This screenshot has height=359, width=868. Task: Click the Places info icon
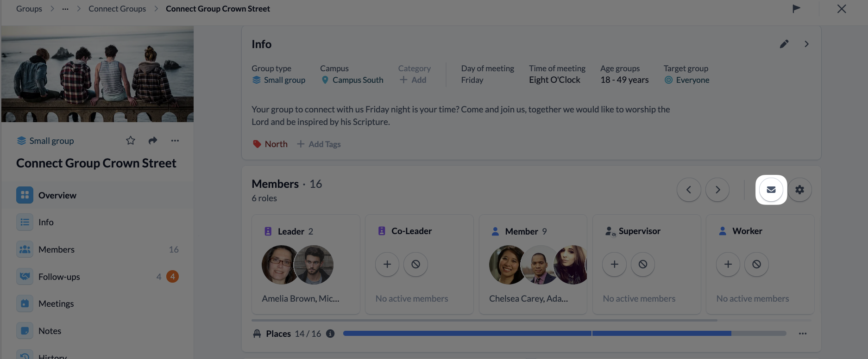tap(330, 334)
